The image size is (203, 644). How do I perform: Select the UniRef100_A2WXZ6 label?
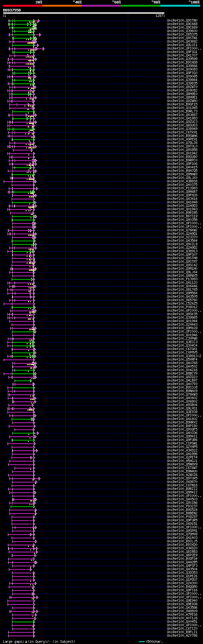(182, 475)
